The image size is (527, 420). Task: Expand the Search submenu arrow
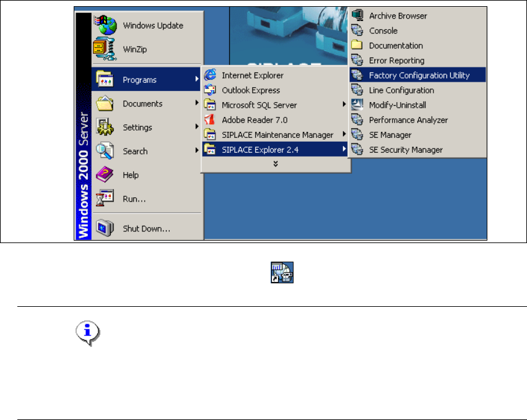click(197, 150)
